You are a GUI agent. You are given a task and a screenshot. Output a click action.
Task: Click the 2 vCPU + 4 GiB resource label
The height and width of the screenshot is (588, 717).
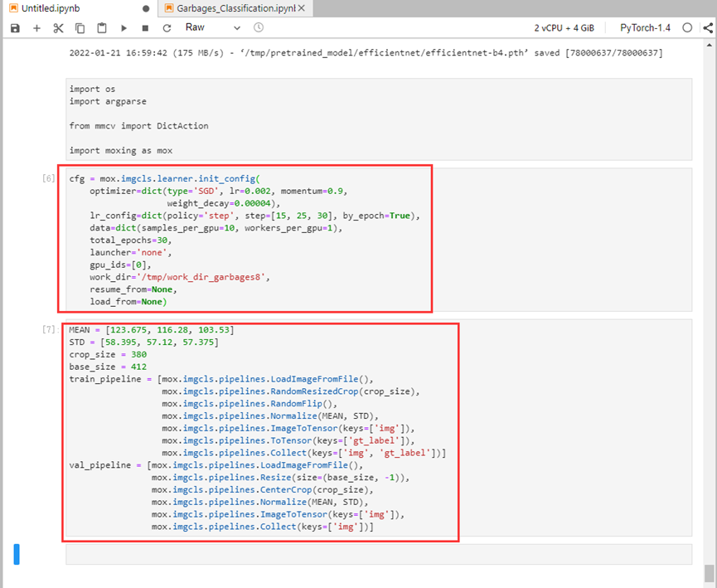[x=564, y=28]
